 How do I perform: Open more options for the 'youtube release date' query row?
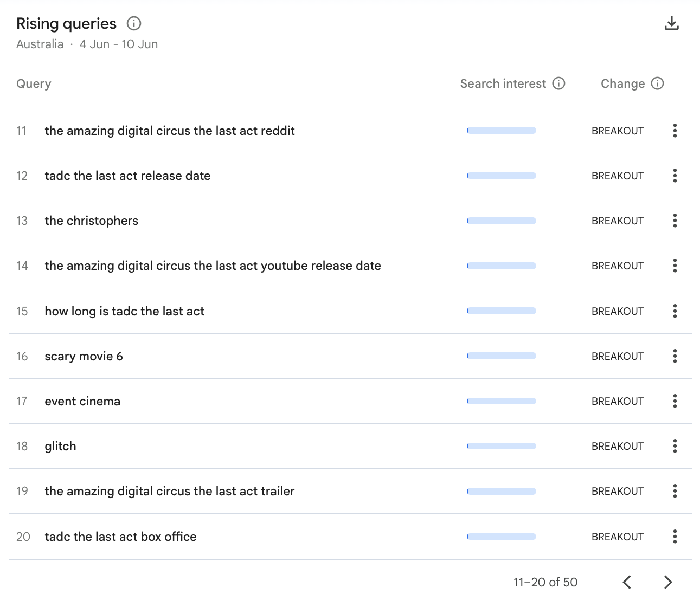[675, 266]
